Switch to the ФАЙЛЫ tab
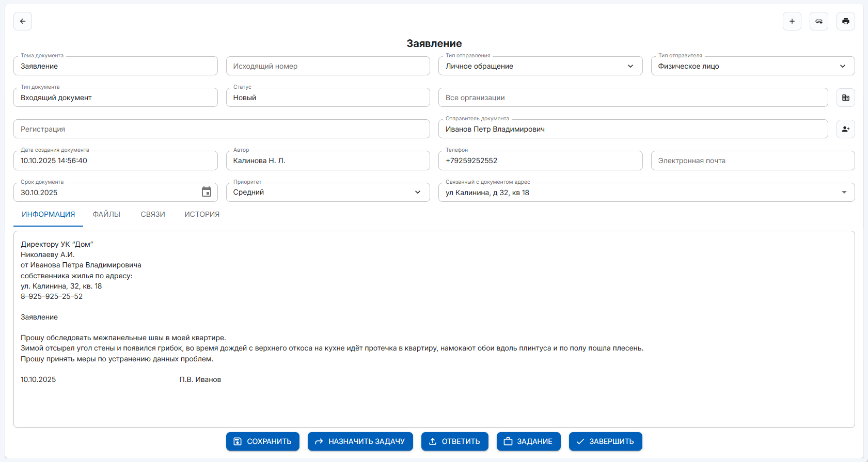Image resolution: width=868 pixels, height=462 pixels. [x=106, y=214]
